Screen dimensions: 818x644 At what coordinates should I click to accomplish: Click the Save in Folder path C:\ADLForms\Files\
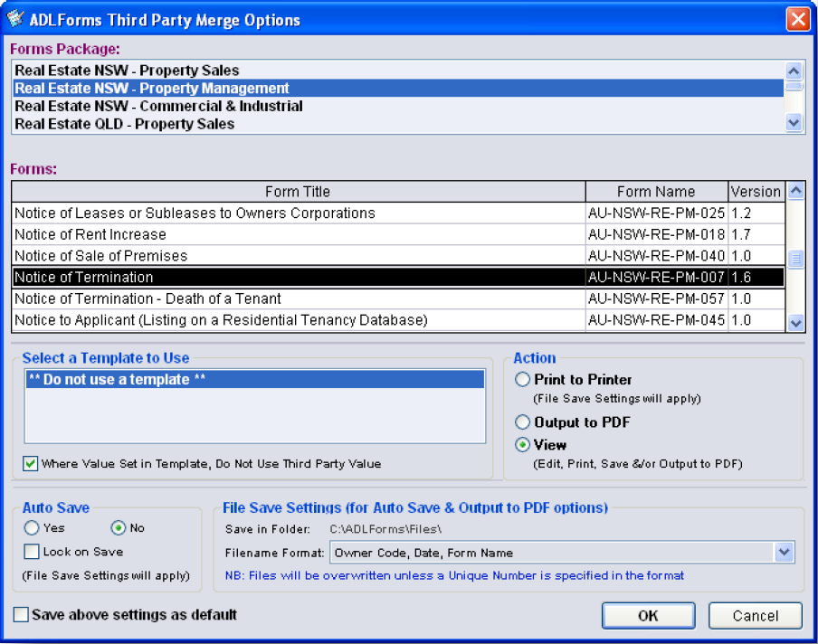pos(385,529)
